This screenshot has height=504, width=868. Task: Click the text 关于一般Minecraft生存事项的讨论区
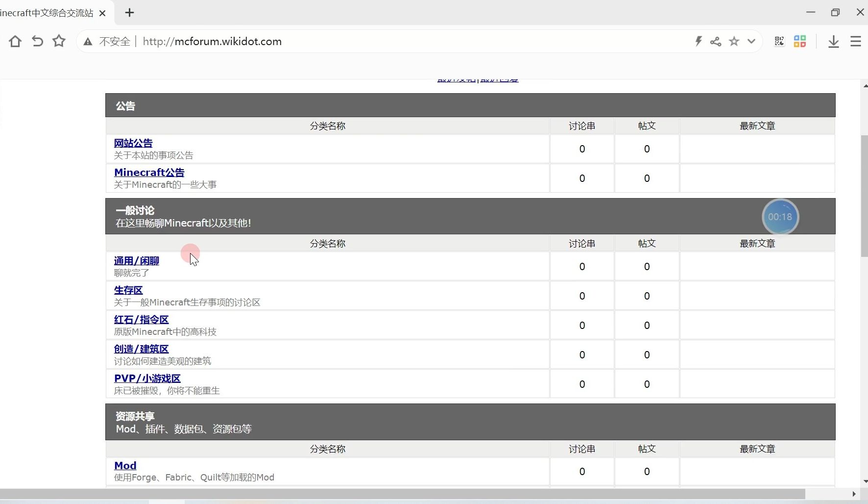tap(187, 302)
